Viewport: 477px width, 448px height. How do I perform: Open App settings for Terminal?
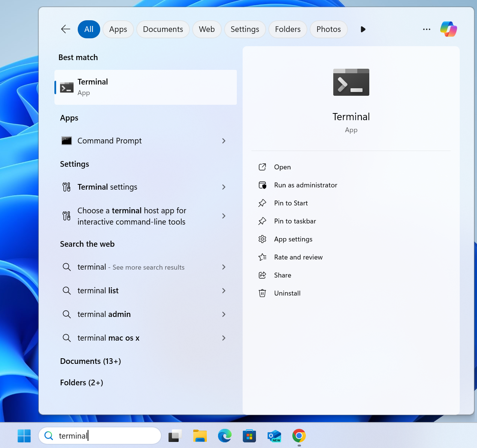click(x=293, y=239)
